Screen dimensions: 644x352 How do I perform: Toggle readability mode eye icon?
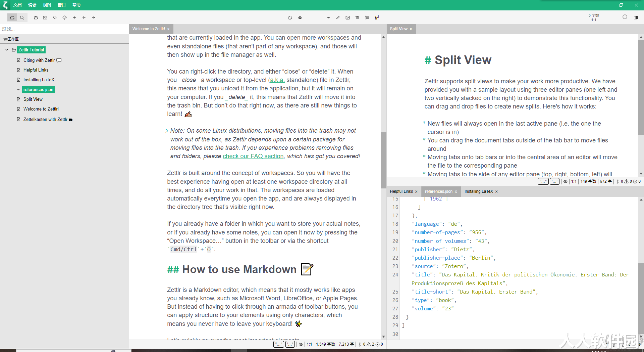(300, 18)
